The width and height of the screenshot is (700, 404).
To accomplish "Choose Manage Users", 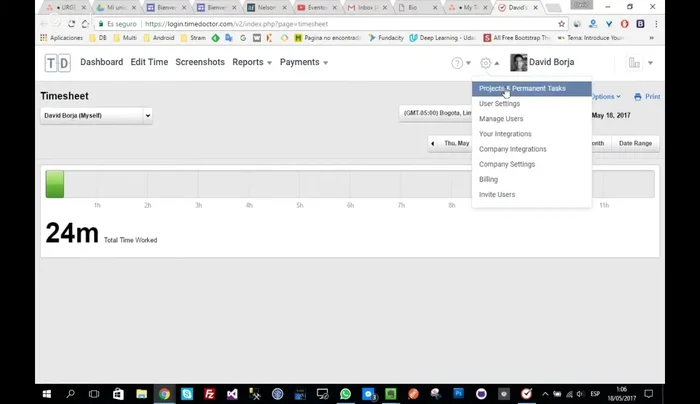I will point(532,119).
